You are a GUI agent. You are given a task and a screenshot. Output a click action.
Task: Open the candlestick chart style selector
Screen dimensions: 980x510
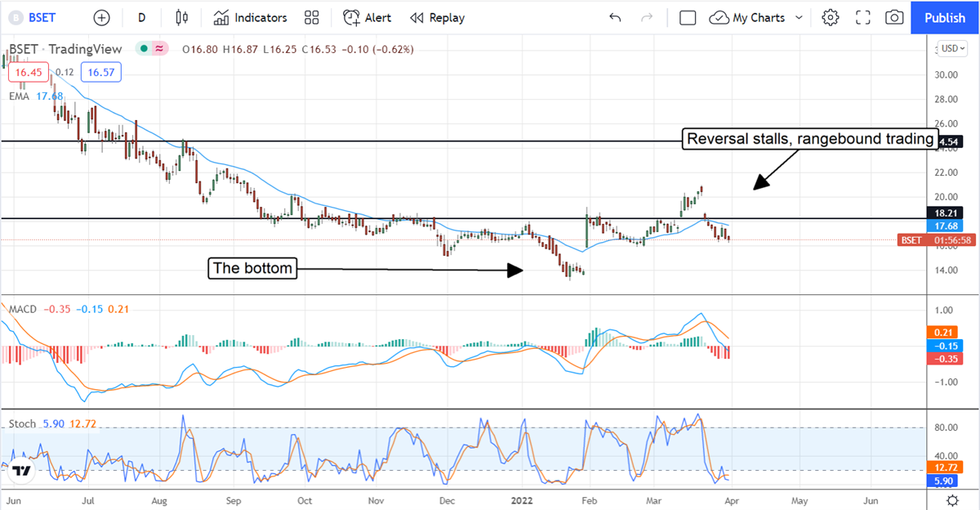pyautogui.click(x=181, y=17)
